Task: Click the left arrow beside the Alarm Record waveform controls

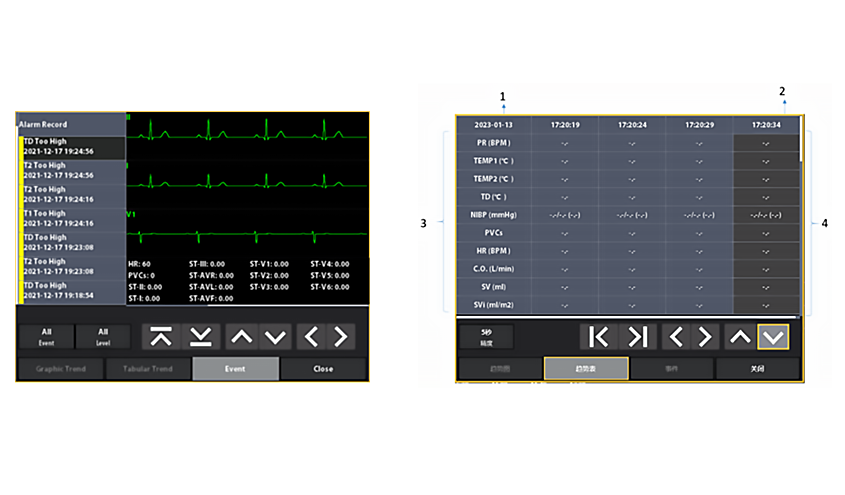Action: click(x=312, y=336)
